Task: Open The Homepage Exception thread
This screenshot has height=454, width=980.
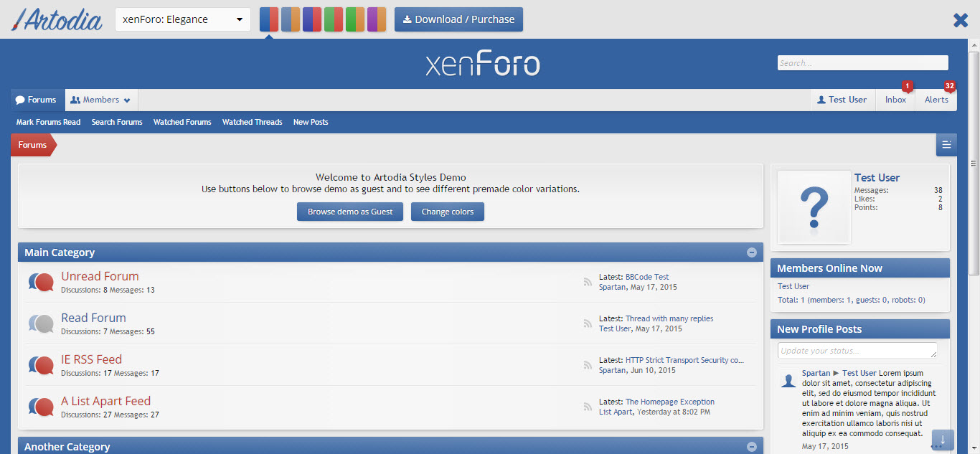Action: click(670, 402)
